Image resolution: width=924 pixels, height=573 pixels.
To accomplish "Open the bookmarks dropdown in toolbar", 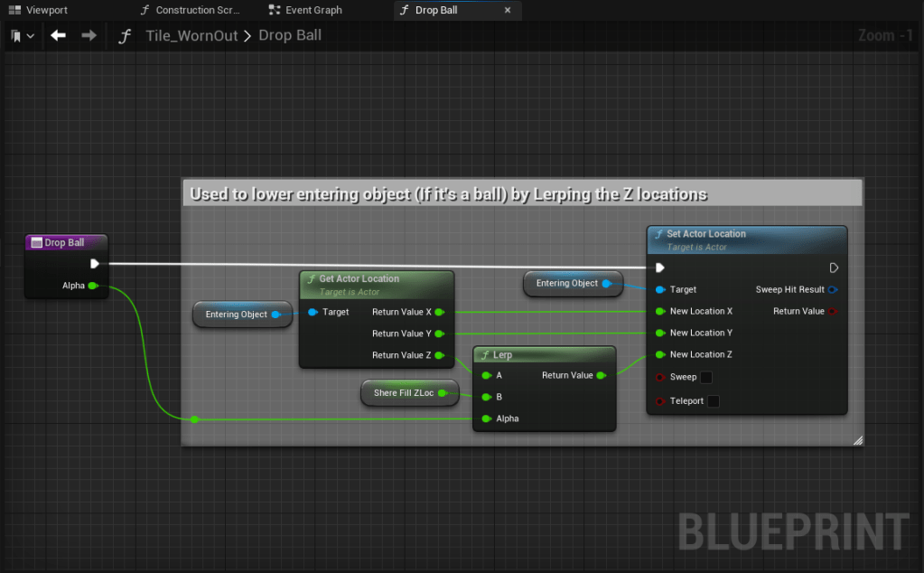I will click(x=23, y=36).
